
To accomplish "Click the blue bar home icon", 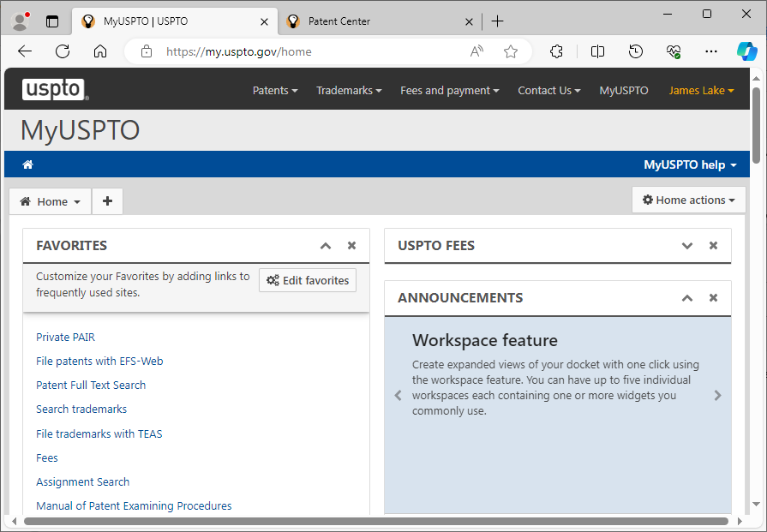I will 27,164.
